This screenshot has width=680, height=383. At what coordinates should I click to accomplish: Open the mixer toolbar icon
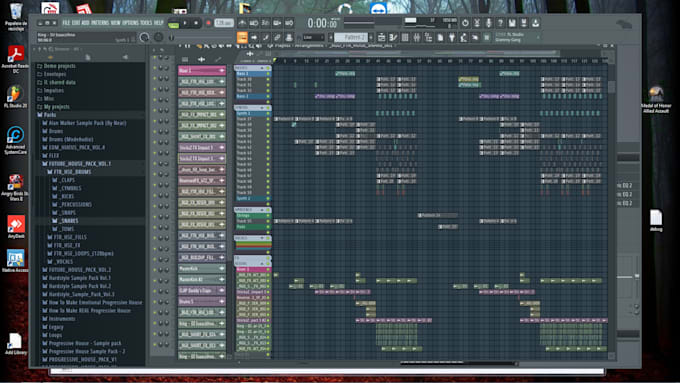(417, 38)
